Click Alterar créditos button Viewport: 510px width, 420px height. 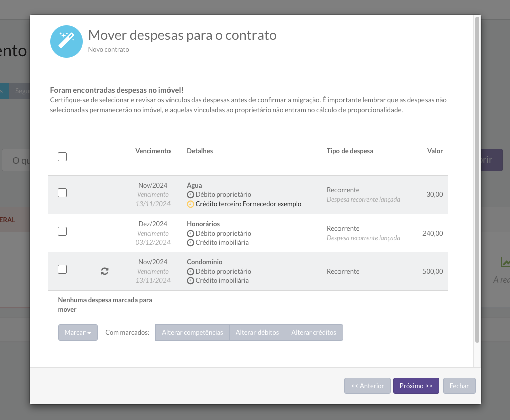coord(314,332)
